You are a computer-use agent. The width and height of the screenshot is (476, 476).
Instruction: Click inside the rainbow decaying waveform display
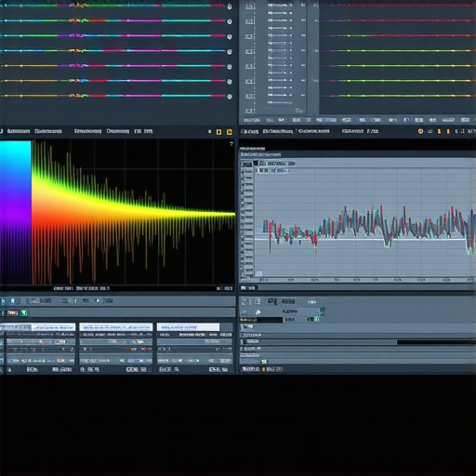tap(133, 212)
